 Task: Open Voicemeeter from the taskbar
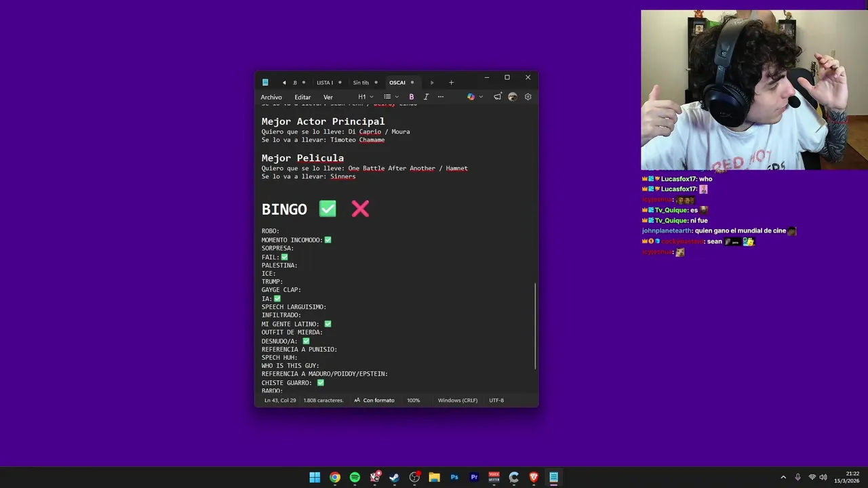point(494,477)
